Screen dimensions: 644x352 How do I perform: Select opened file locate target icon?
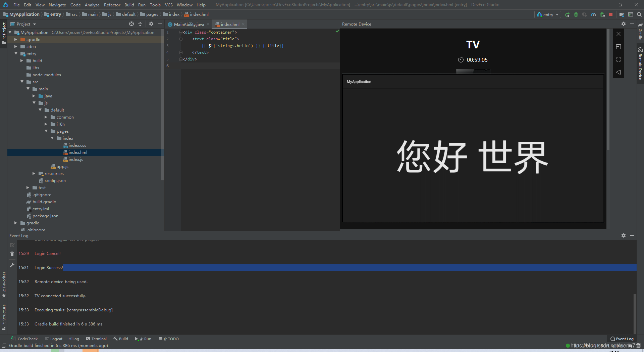[131, 24]
